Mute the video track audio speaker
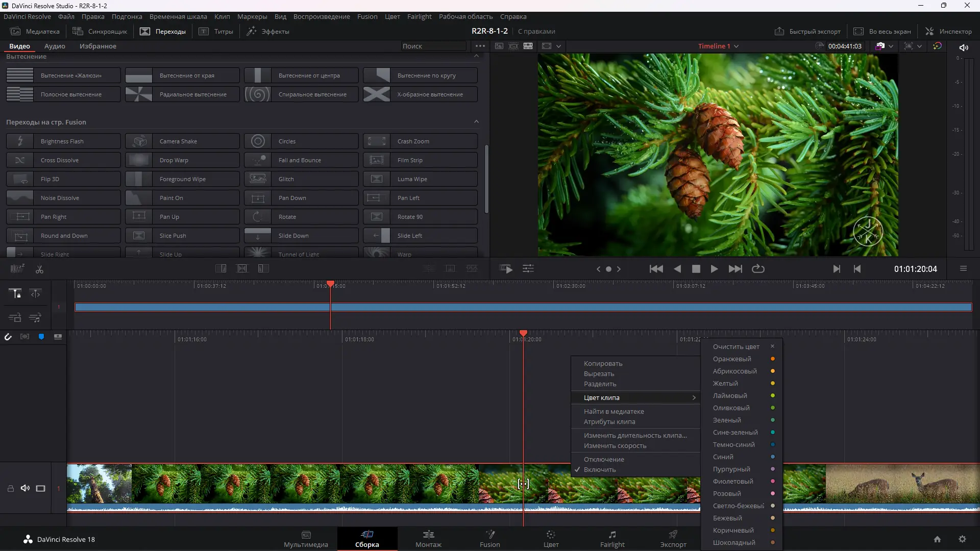This screenshot has height=551, width=980. (x=25, y=488)
